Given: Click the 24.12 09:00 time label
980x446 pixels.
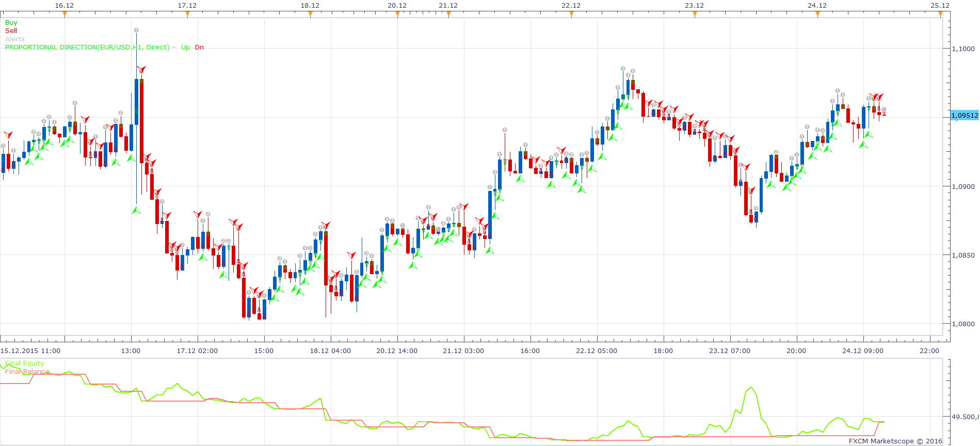Looking at the screenshot, I should [x=863, y=351].
